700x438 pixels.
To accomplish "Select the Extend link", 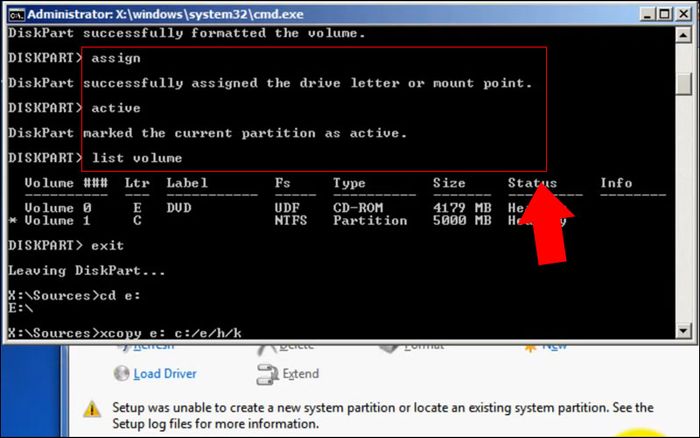I will click(x=300, y=374).
